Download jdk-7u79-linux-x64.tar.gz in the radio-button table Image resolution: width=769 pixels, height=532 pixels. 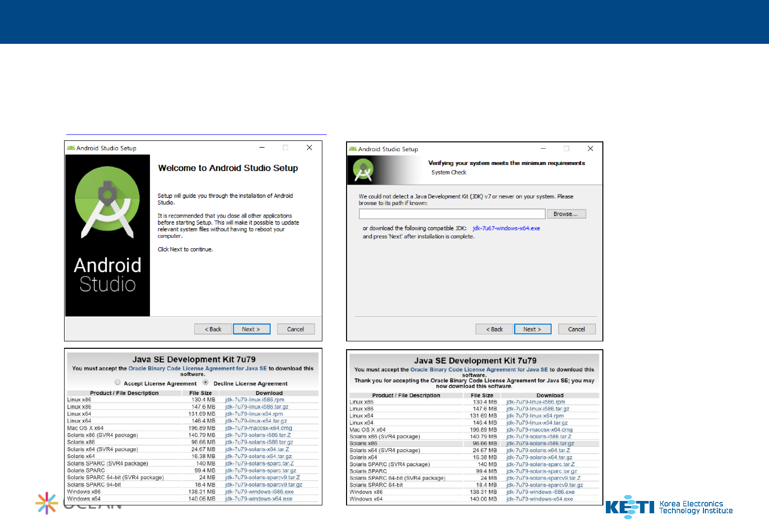(x=256, y=421)
